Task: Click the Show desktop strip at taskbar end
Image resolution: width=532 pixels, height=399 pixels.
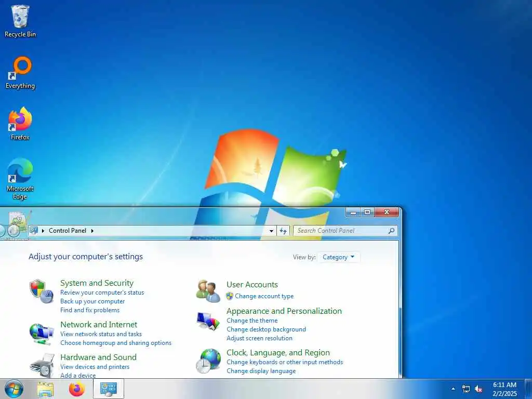Action: pos(528,389)
